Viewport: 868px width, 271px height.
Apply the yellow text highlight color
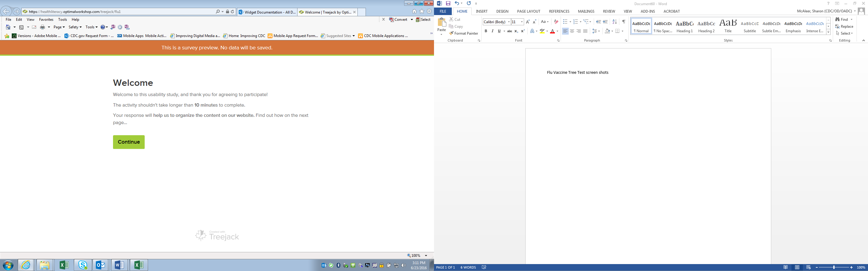pyautogui.click(x=542, y=31)
